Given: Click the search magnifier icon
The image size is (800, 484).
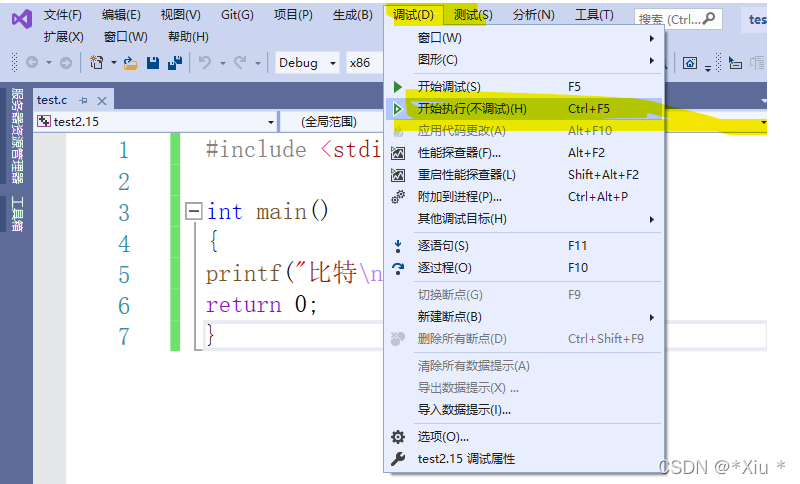Looking at the screenshot, I should pyautogui.click(x=709, y=19).
